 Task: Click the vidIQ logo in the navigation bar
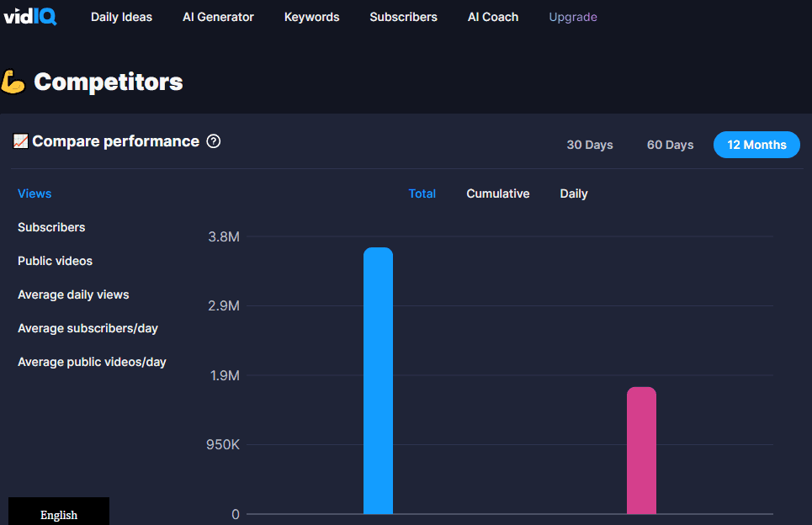point(31,15)
